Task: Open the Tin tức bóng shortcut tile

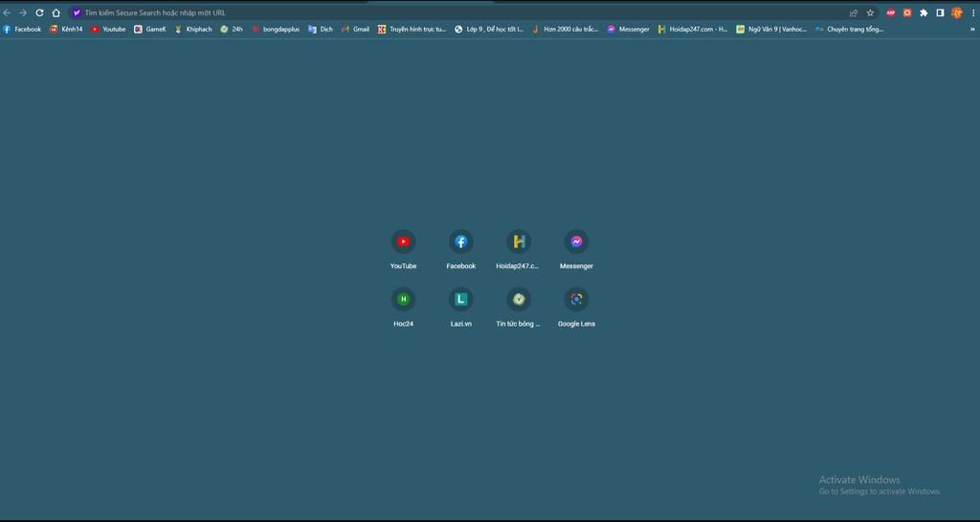Action: [518, 300]
